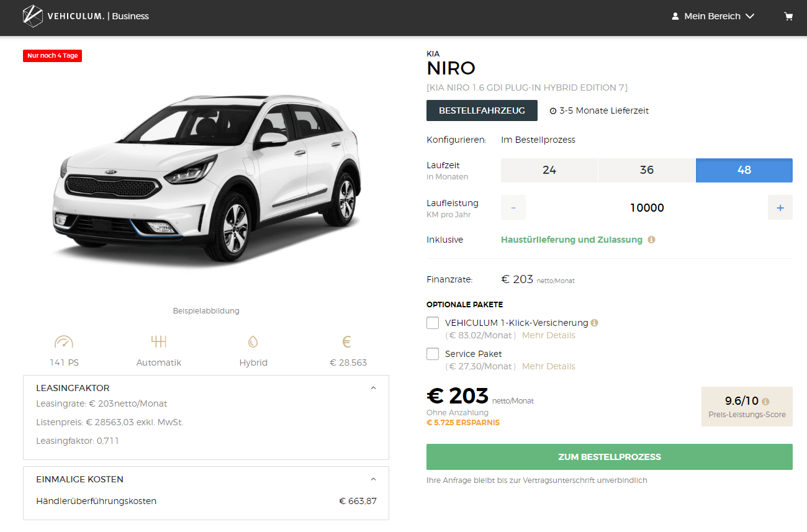Open Mehr Details for the insurance package
This screenshot has width=807, height=532.
pyautogui.click(x=549, y=335)
